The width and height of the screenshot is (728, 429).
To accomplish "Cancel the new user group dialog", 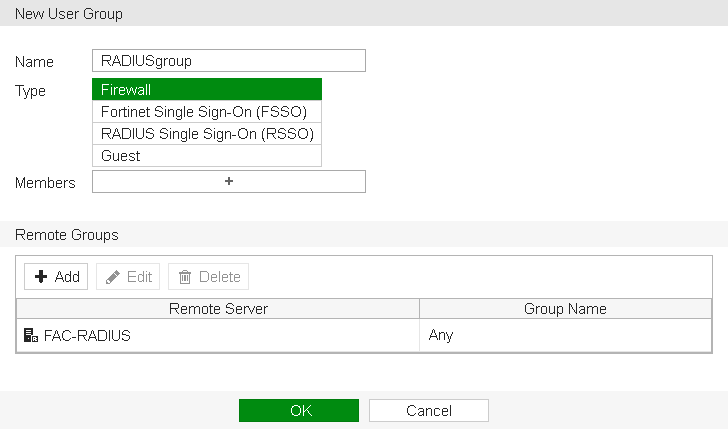I will click(428, 411).
